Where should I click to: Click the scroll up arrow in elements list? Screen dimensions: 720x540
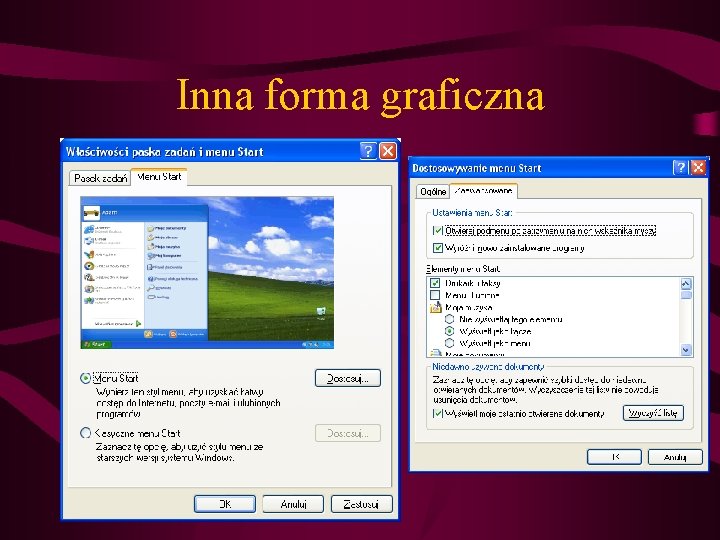[686, 284]
